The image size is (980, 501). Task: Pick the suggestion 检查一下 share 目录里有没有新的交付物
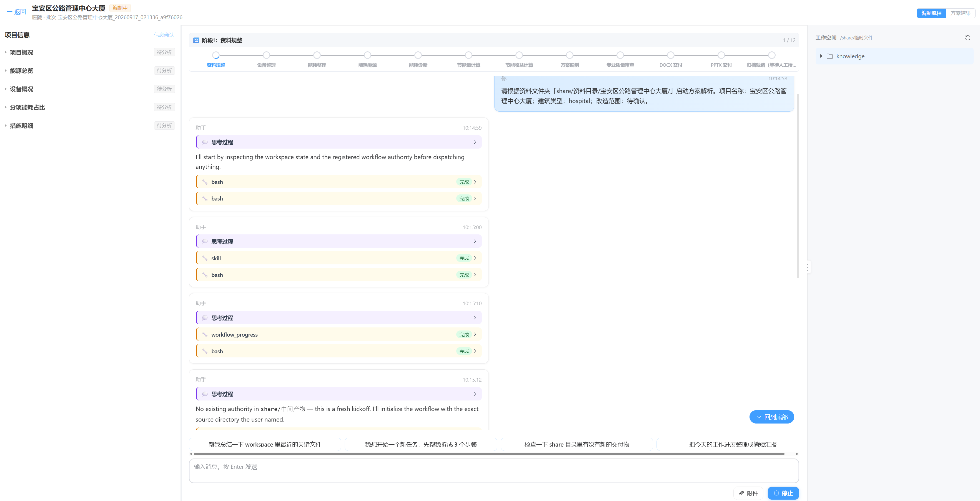[577, 444]
